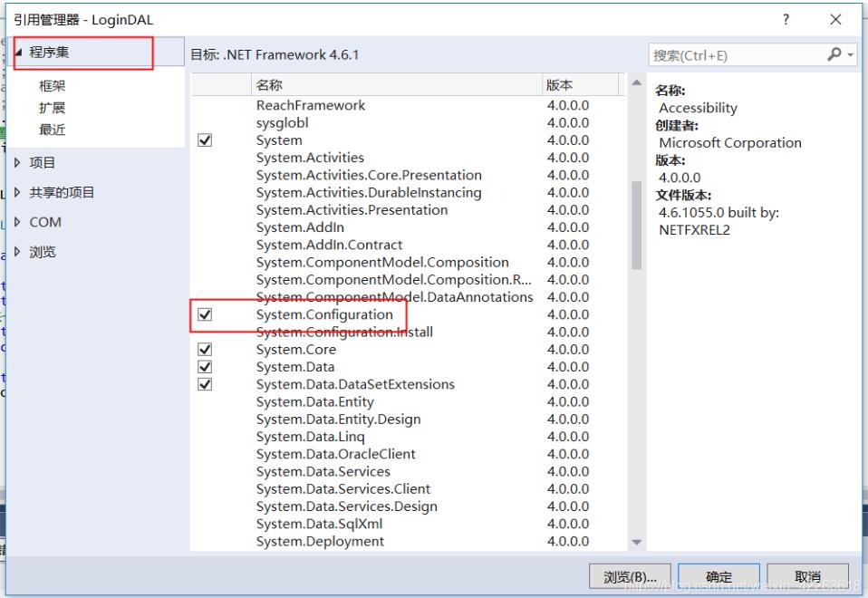Select System.Data.OracleClient row
The height and width of the screenshot is (598, 868).
pyautogui.click(x=409, y=454)
